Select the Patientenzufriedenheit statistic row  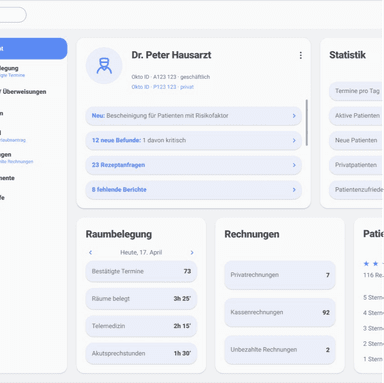pos(356,190)
